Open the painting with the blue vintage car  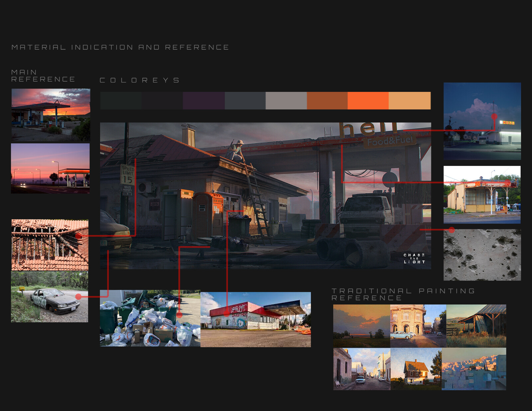pos(418,326)
